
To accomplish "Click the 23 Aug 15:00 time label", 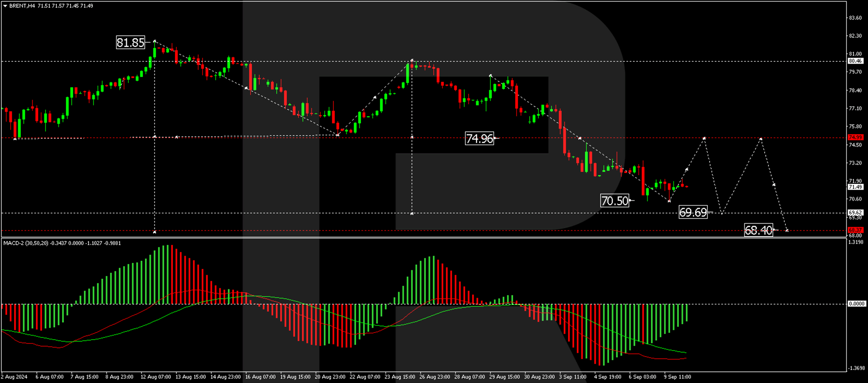I will 400,377.
